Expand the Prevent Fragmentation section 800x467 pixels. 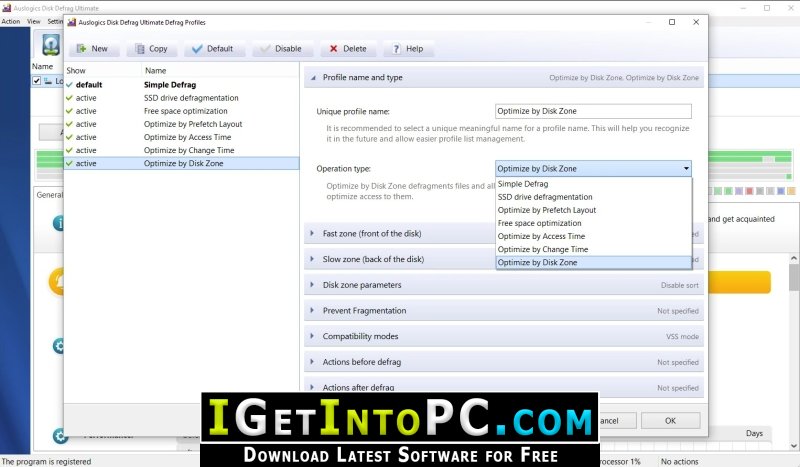click(504, 311)
